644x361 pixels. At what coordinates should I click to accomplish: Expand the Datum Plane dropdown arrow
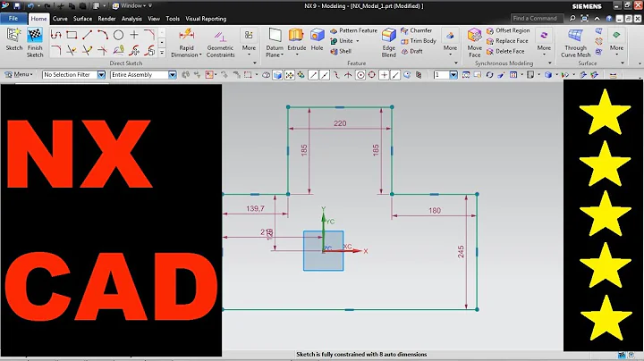click(x=283, y=55)
